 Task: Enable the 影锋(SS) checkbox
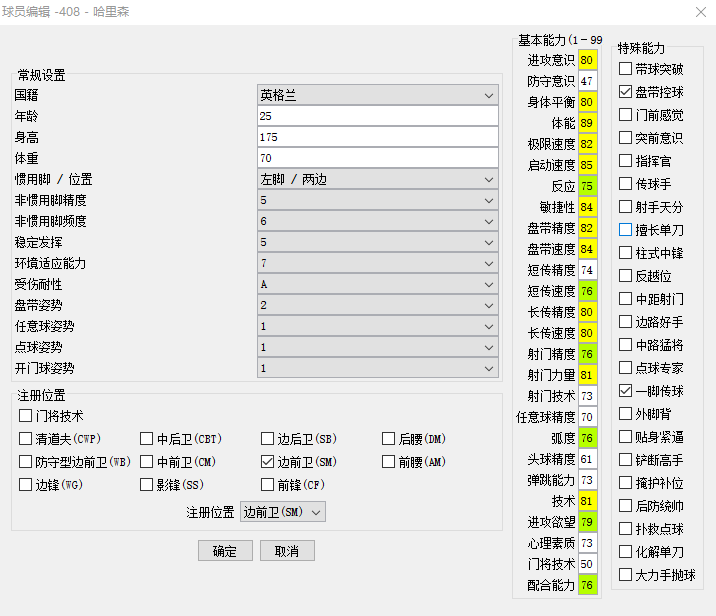(147, 484)
